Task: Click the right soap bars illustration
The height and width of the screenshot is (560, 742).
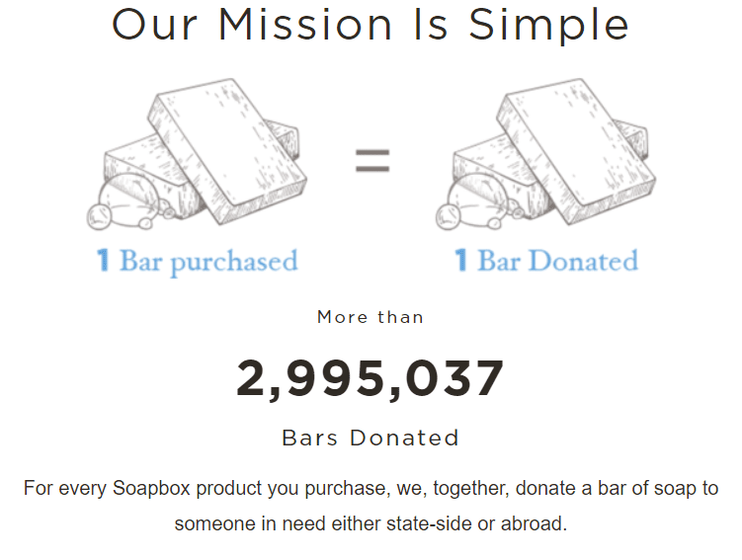Action: coord(553,158)
